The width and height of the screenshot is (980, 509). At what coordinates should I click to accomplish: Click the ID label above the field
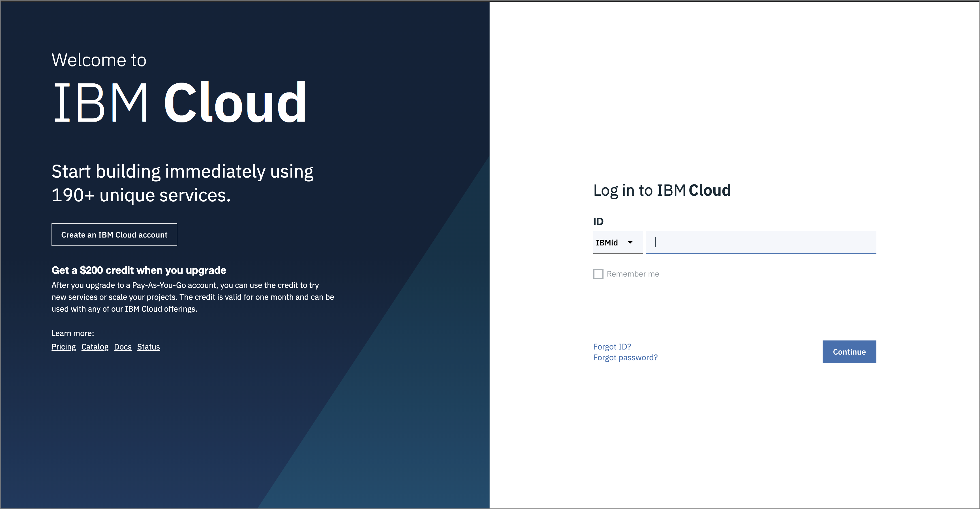(x=598, y=221)
